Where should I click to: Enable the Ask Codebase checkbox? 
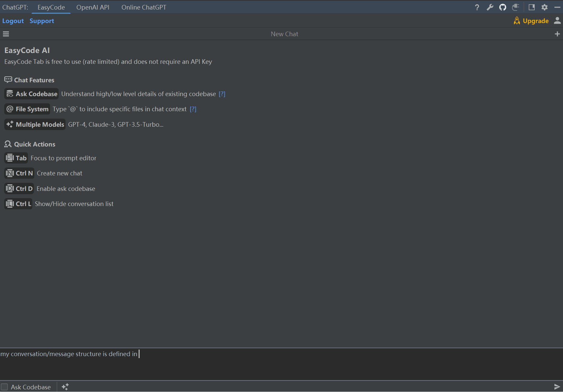click(5, 387)
